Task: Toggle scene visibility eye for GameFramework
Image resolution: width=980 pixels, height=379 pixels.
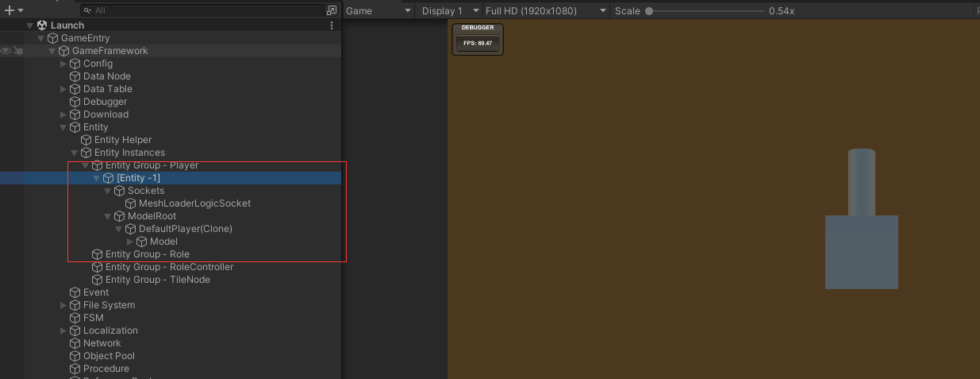Action: click(x=6, y=51)
